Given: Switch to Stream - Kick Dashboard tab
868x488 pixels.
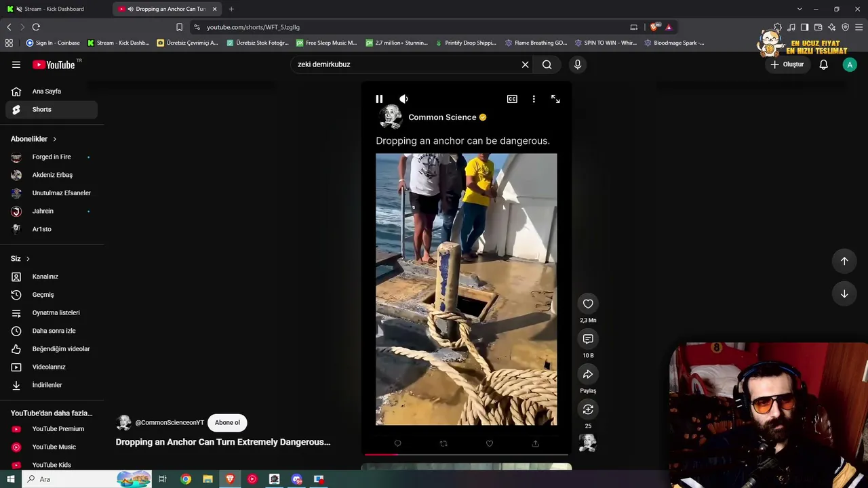Looking at the screenshot, I should (56, 9).
